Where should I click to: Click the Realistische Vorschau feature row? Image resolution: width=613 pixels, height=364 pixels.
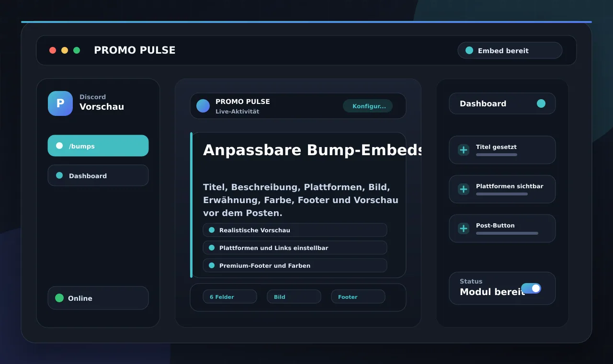click(295, 230)
